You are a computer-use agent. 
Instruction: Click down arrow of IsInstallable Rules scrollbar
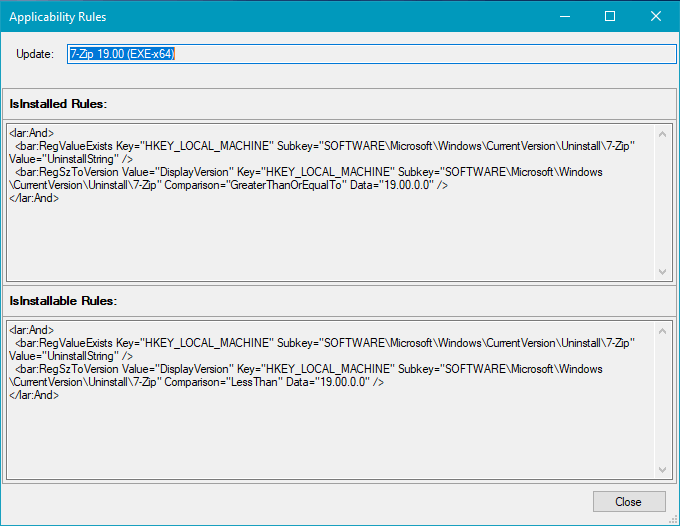click(x=662, y=470)
